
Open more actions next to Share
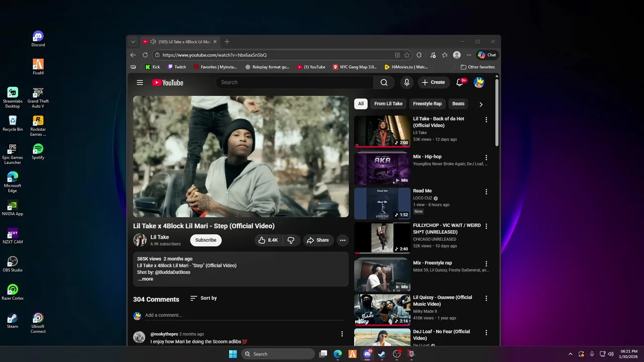click(x=343, y=240)
